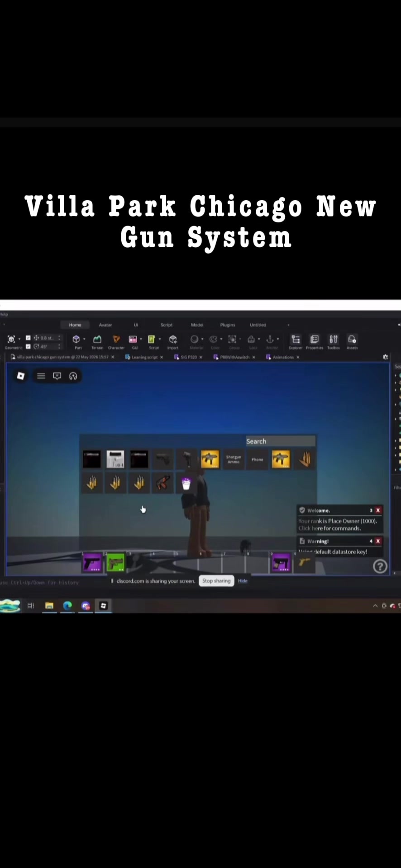Close the Warning notification
The height and width of the screenshot is (868, 401).
378,541
